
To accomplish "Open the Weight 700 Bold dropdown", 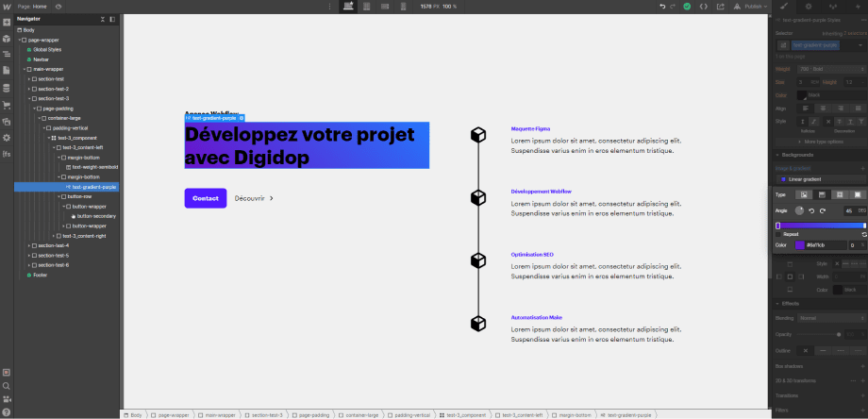I will click(x=831, y=69).
